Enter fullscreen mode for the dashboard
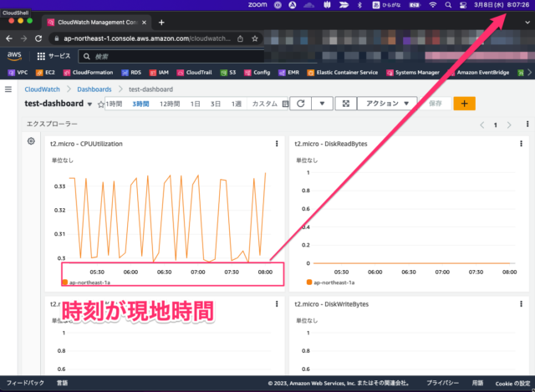Screen dimensions: 535x392 pos(346,104)
